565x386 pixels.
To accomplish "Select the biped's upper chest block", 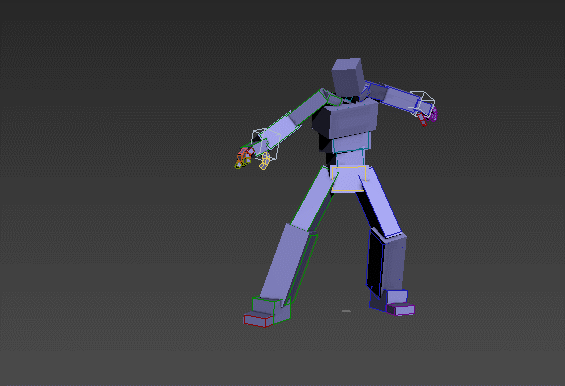I will [346, 120].
